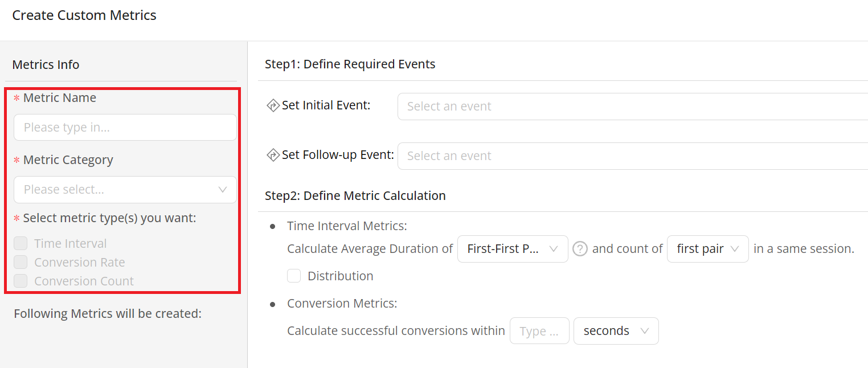This screenshot has height=368, width=868.
Task: Click the "Create Custom Metrics" page title
Action: point(84,15)
